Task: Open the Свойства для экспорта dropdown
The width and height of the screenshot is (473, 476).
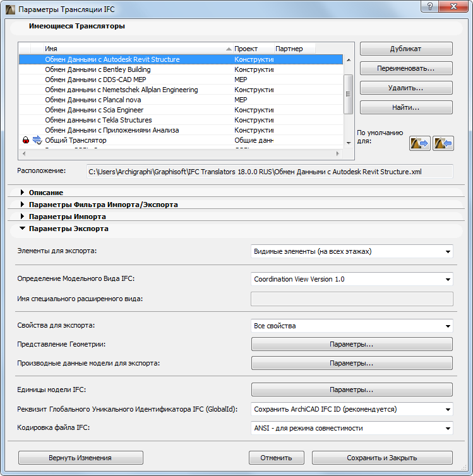Action: [x=352, y=326]
